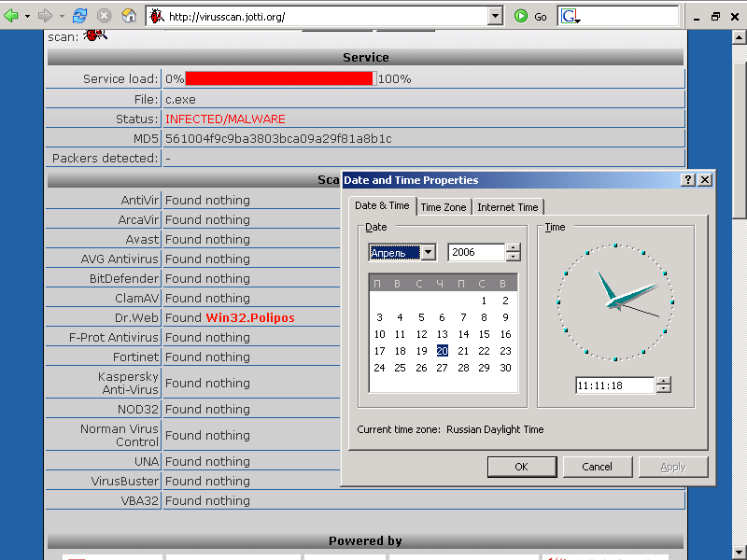
Task: Click the grey Forward arrow button
Action: click(x=45, y=16)
